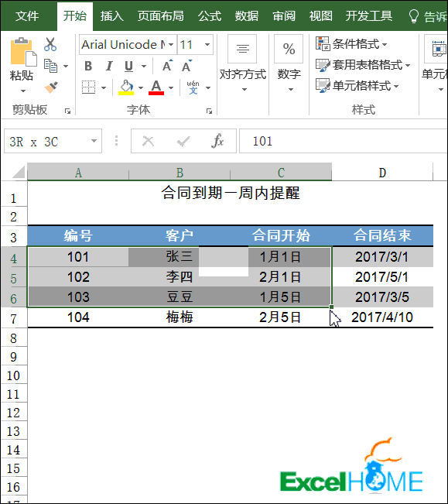Open the Paste options arrow
Image resolution: width=448 pixels, height=504 pixels.
[23, 91]
